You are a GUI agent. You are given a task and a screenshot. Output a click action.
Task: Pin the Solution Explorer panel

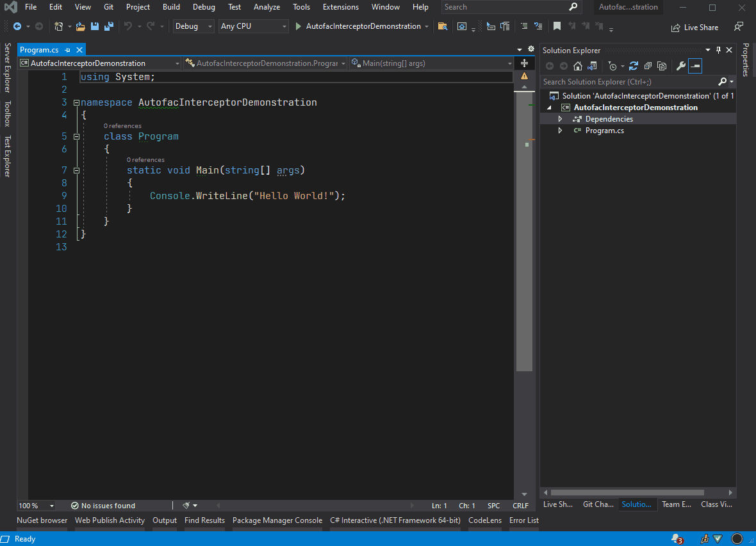[718, 49]
